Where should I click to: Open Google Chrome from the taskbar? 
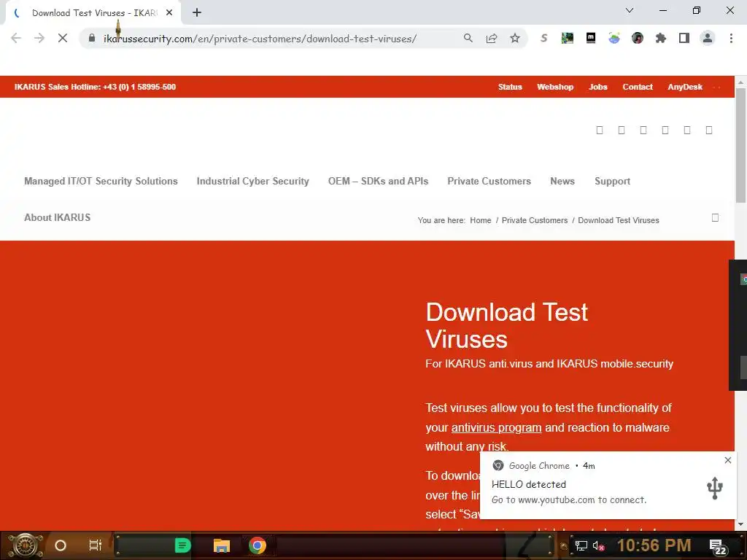coord(258,545)
